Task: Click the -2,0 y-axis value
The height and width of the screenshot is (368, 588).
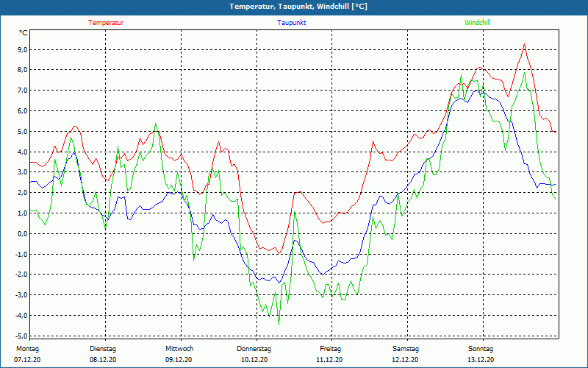Action: (x=21, y=275)
